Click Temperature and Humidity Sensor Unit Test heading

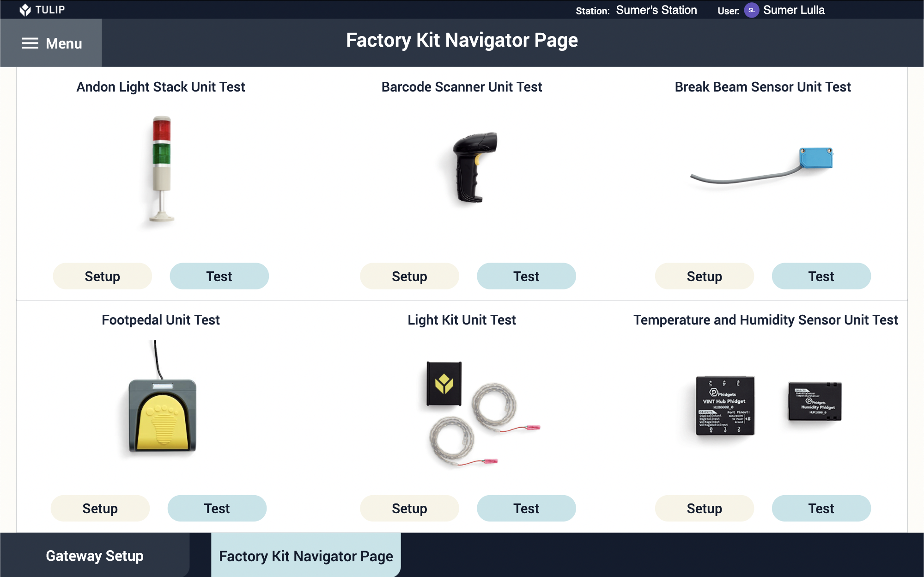766,320
